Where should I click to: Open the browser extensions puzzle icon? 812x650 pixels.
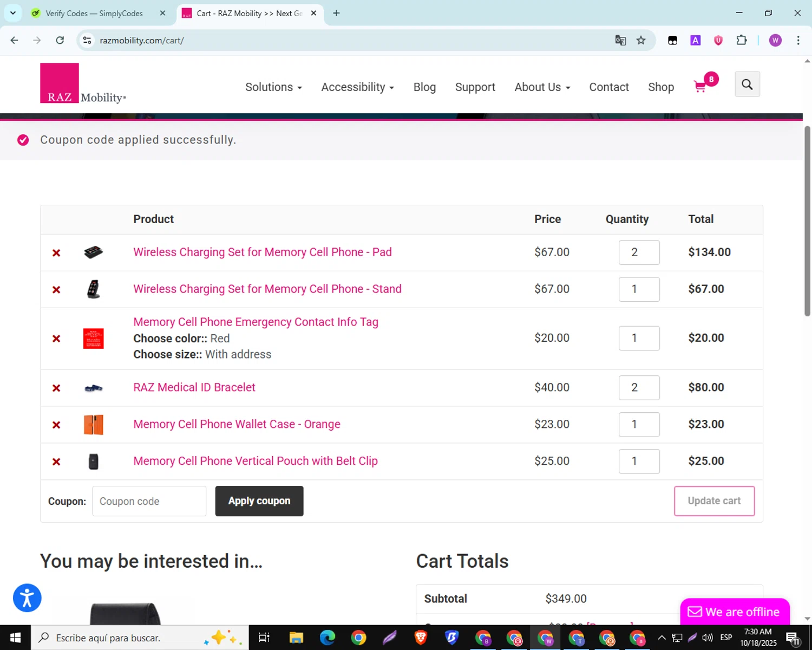click(742, 40)
